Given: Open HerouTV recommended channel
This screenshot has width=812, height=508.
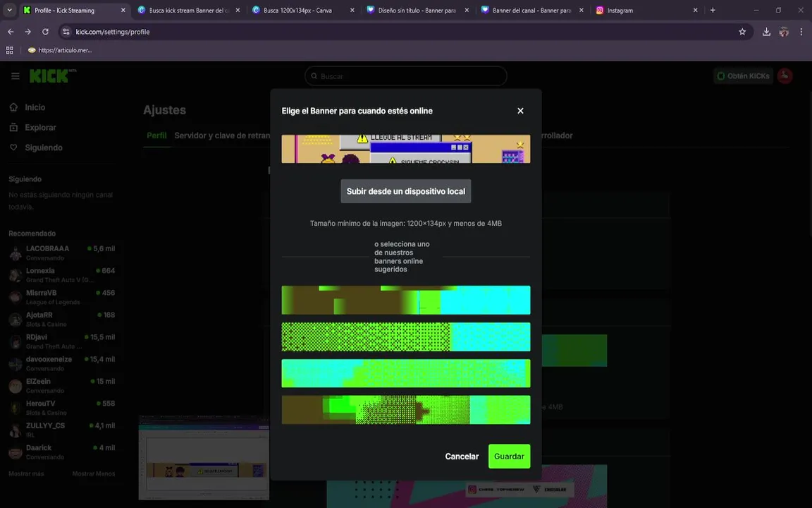Looking at the screenshot, I should click(x=62, y=407).
